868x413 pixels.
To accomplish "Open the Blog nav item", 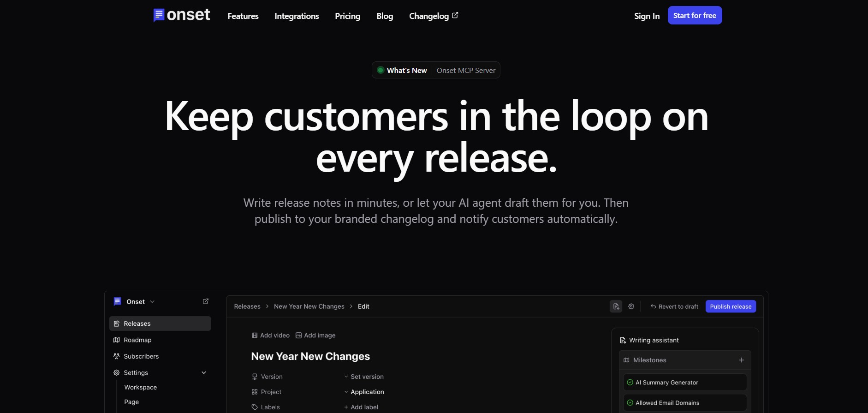I will tap(385, 16).
